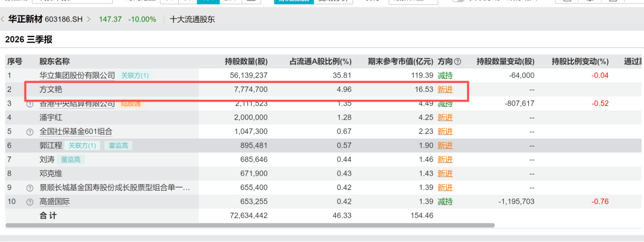
Task: Go to previous stock using left chevron
Action: [2, 19]
